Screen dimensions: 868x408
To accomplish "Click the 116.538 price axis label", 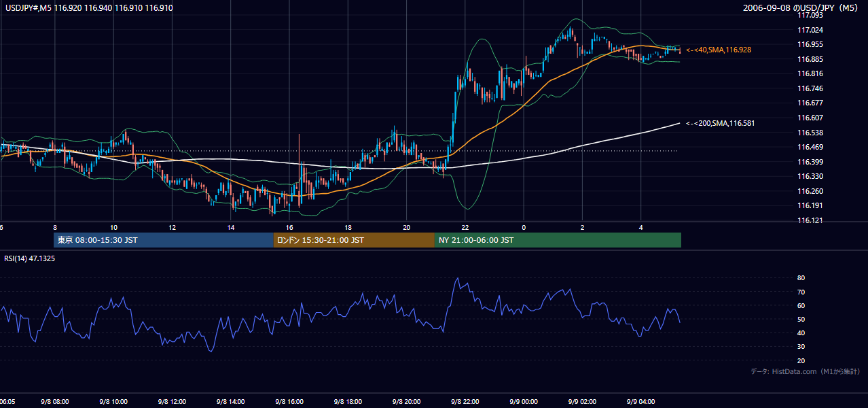I will (811, 133).
